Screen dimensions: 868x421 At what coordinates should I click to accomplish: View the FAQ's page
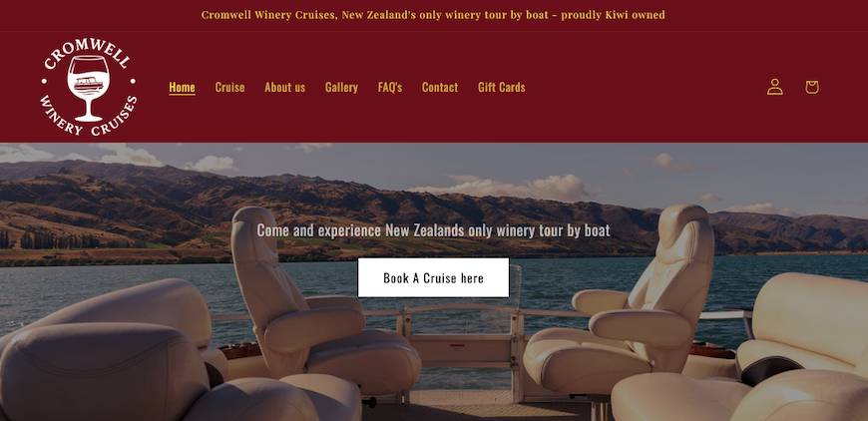tap(390, 88)
